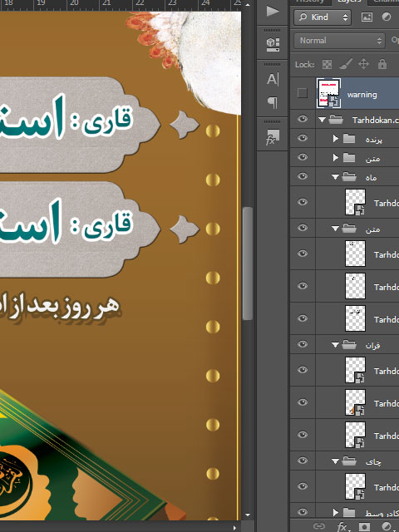Select the warning layer thumbnail

point(329,93)
